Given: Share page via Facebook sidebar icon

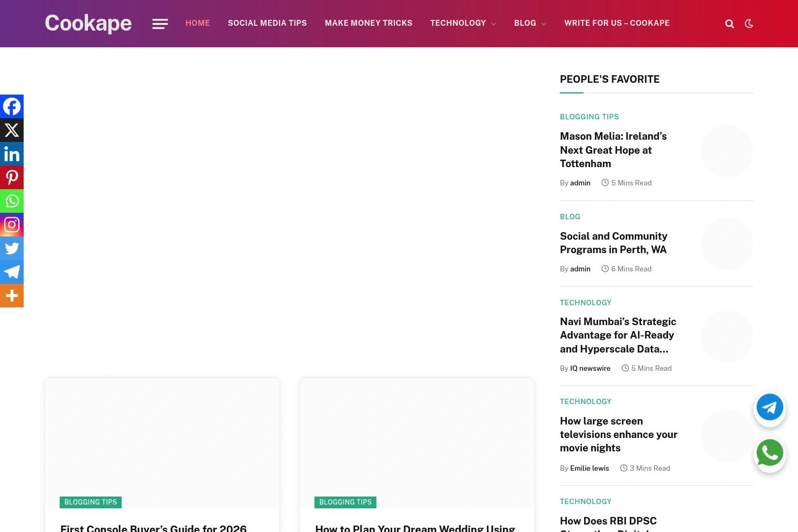Looking at the screenshot, I should coord(12,106).
